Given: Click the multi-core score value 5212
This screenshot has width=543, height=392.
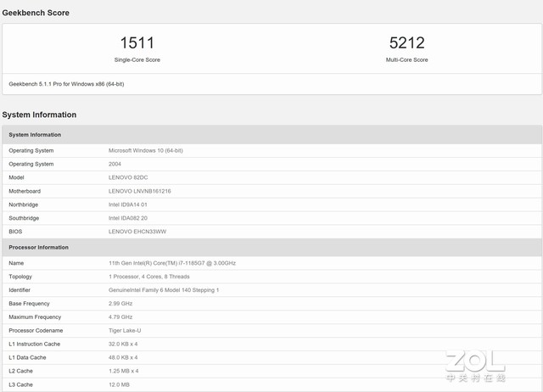Looking at the screenshot, I should (407, 43).
